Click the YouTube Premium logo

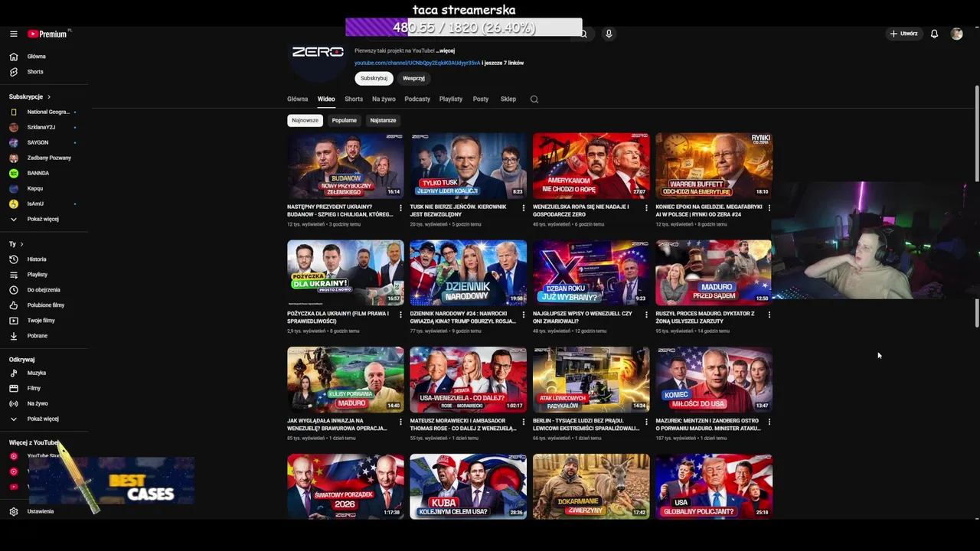click(x=49, y=34)
